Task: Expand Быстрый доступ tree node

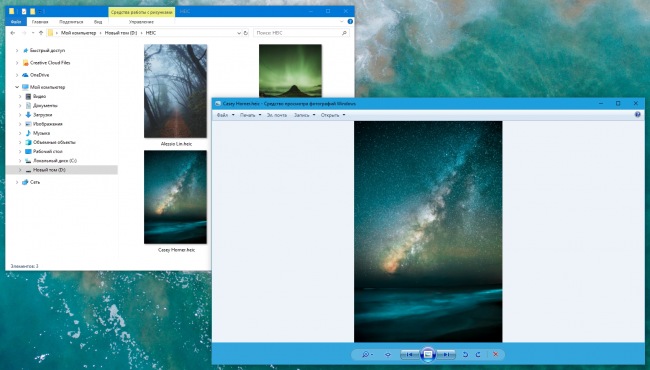Action: coord(17,51)
